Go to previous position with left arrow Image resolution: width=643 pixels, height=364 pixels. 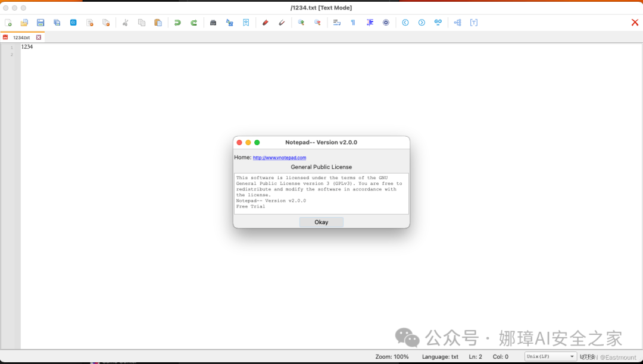coord(405,23)
